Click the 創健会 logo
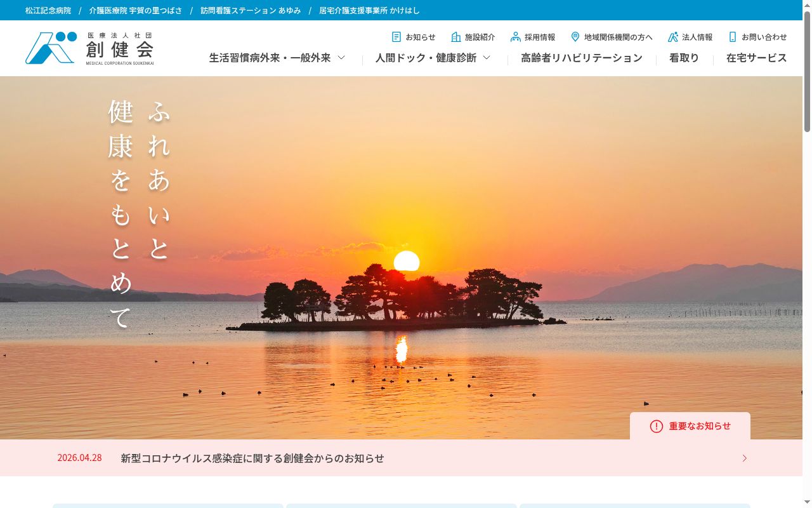Screen dimensions: 812x508 tap(89, 48)
